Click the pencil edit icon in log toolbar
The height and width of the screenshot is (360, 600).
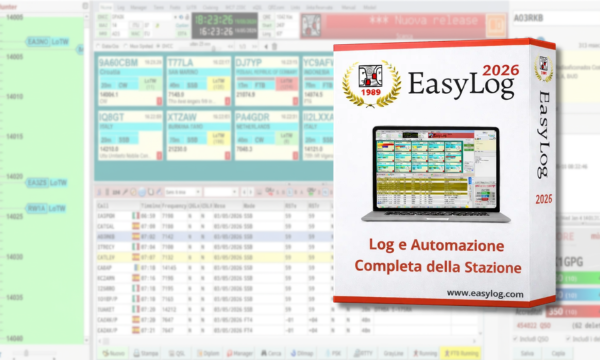[x=125, y=192]
